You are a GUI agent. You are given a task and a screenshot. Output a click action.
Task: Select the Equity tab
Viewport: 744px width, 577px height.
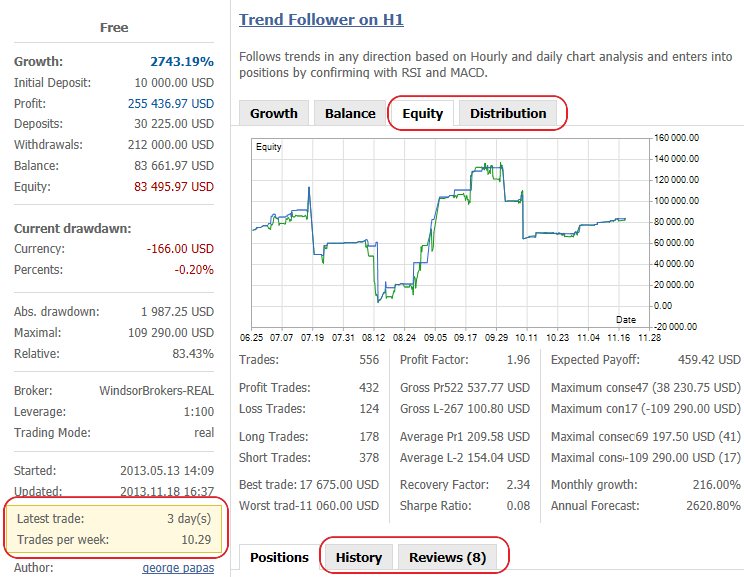pyautogui.click(x=422, y=113)
